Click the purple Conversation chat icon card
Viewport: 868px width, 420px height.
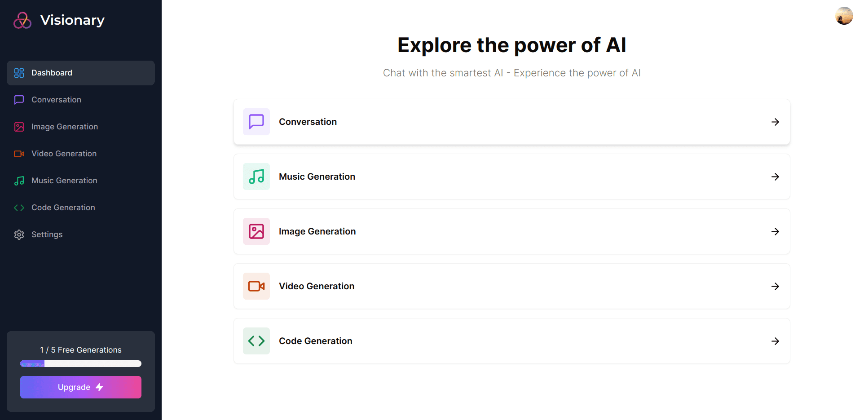pos(256,122)
